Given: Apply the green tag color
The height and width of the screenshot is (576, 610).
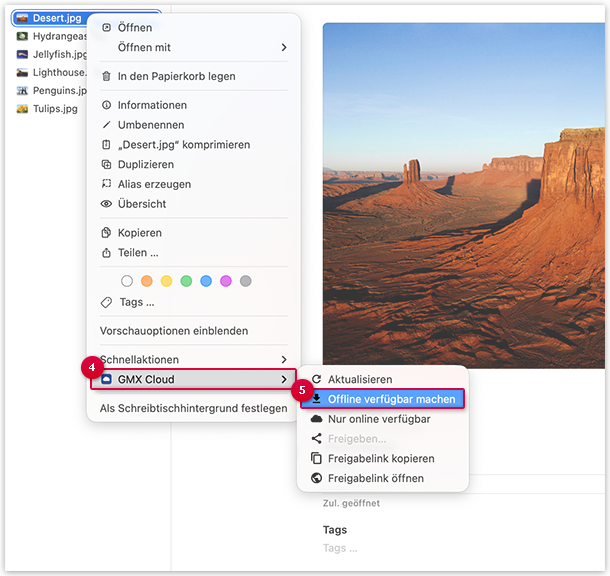Looking at the screenshot, I should [x=186, y=281].
